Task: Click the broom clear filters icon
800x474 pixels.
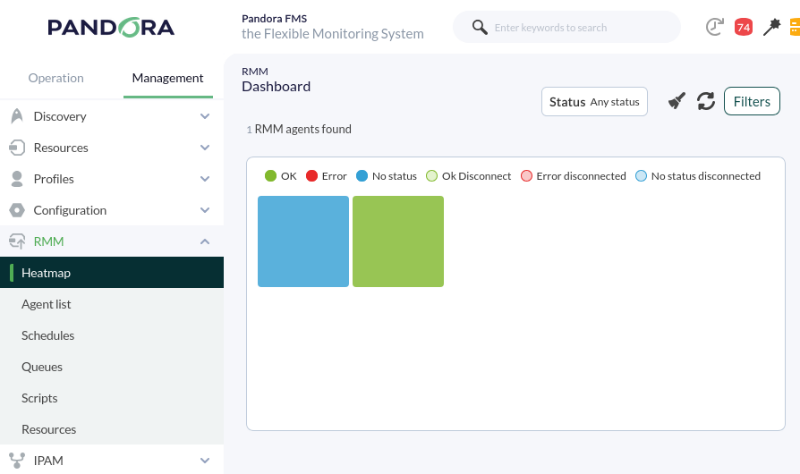Action: (677, 101)
